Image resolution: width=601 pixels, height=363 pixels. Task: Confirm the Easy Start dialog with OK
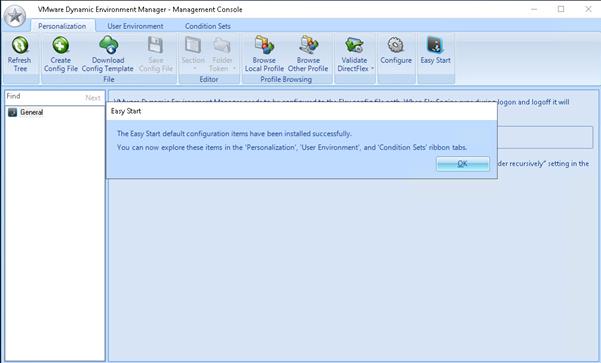click(463, 164)
